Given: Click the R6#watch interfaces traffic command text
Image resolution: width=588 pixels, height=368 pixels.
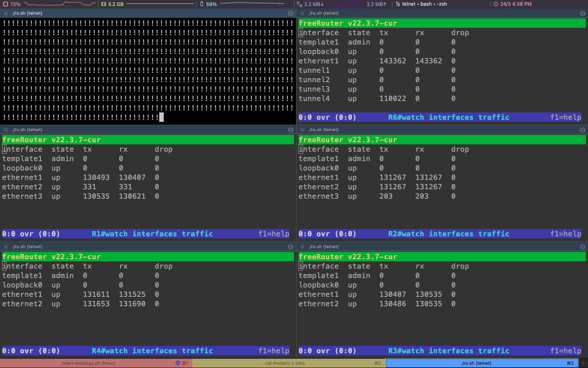Looking at the screenshot, I should point(448,117).
